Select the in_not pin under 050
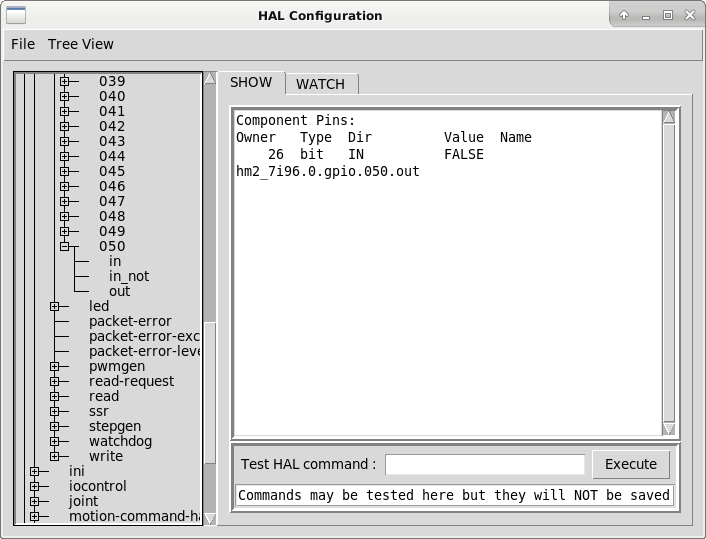 pos(129,276)
